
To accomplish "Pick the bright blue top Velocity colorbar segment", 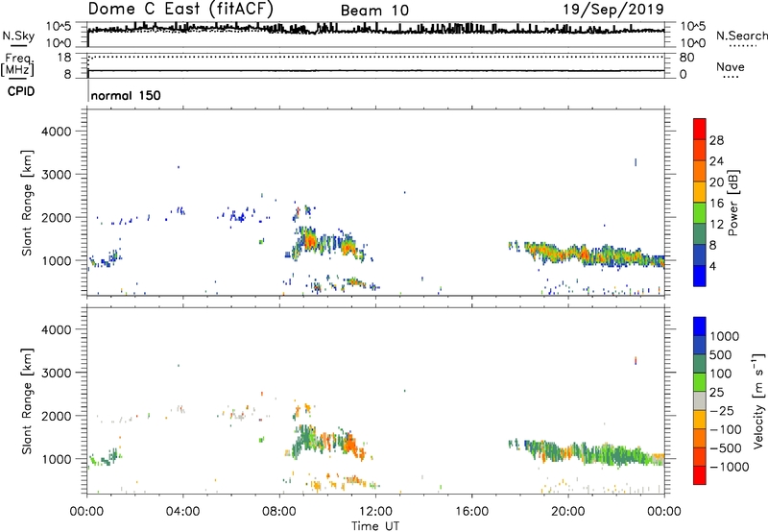I will [700, 326].
